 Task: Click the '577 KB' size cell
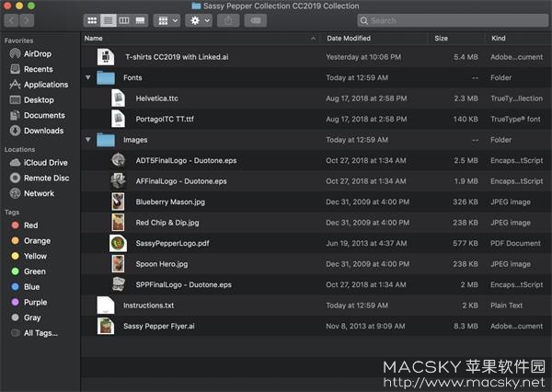[x=466, y=243]
